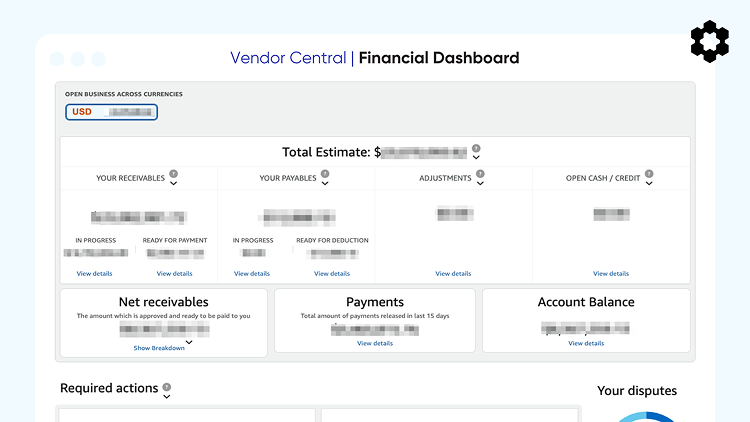Screen dimensions: 750x422
Task: Expand the Required actions chevron
Action: coord(166,397)
